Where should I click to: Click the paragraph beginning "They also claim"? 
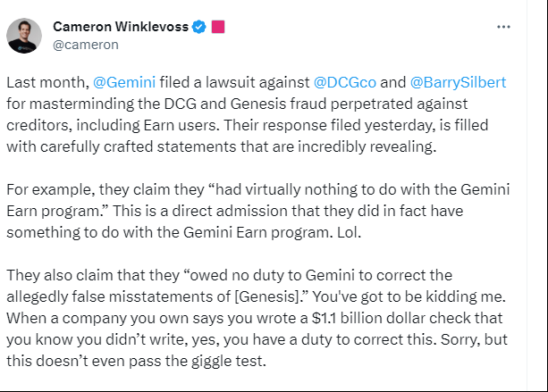point(257,318)
